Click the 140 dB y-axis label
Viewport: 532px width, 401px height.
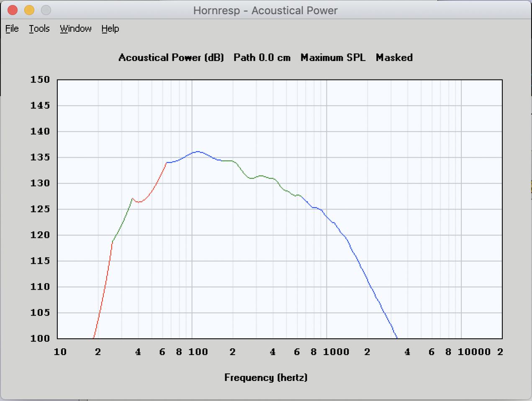coord(40,131)
